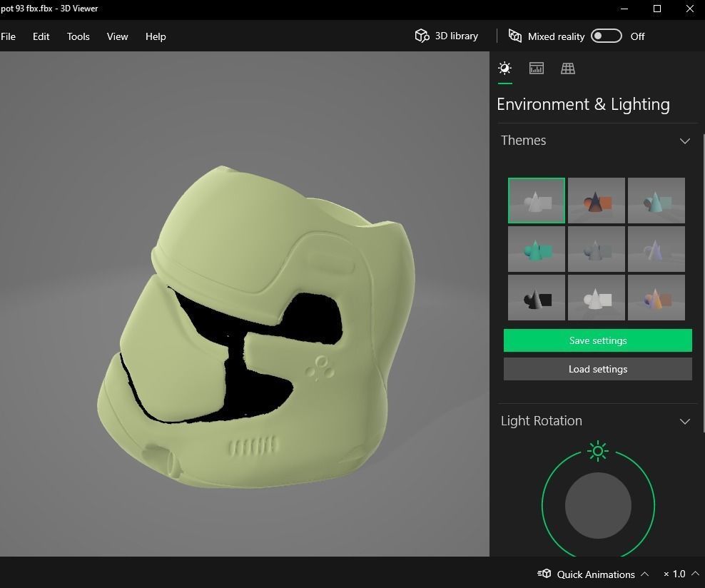The image size is (705, 588).
Task: Click the side panel vertical scrollbar
Action: (x=703, y=283)
